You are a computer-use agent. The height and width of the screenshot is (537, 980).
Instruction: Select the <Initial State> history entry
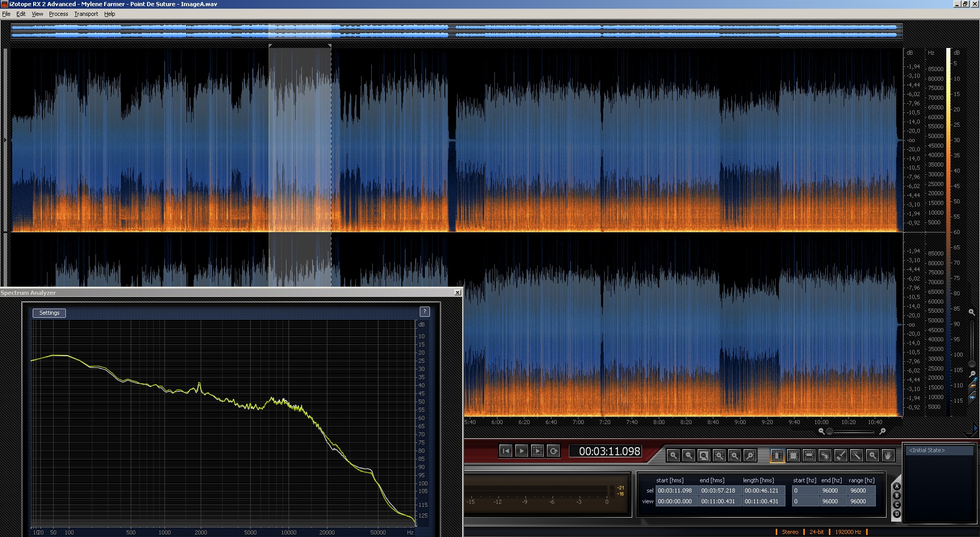click(x=940, y=450)
